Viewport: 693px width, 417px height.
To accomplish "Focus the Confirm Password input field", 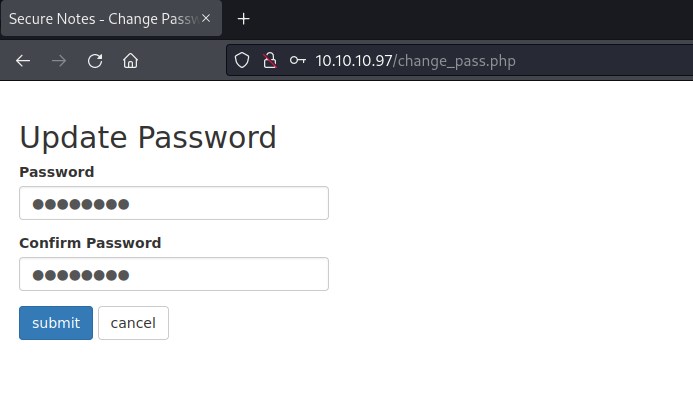I will coord(174,274).
